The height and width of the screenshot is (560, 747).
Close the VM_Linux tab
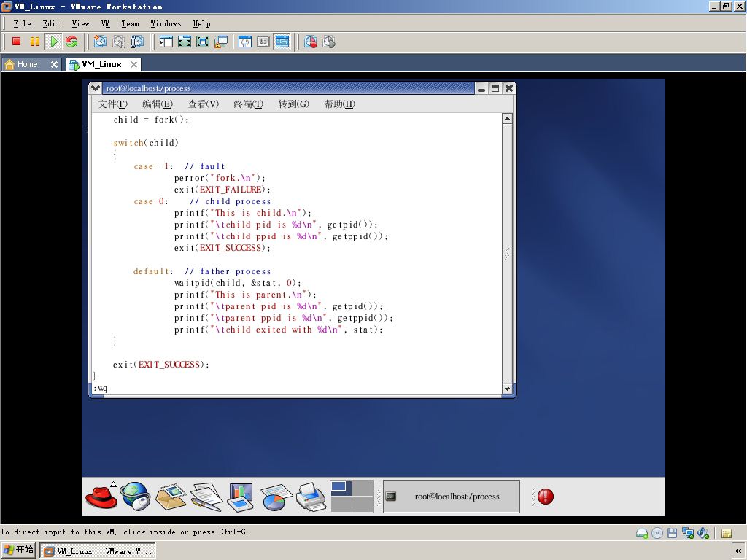tap(134, 64)
